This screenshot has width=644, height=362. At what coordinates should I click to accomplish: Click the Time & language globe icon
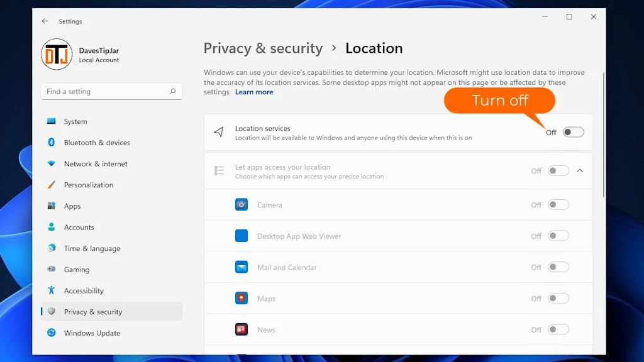(52, 248)
